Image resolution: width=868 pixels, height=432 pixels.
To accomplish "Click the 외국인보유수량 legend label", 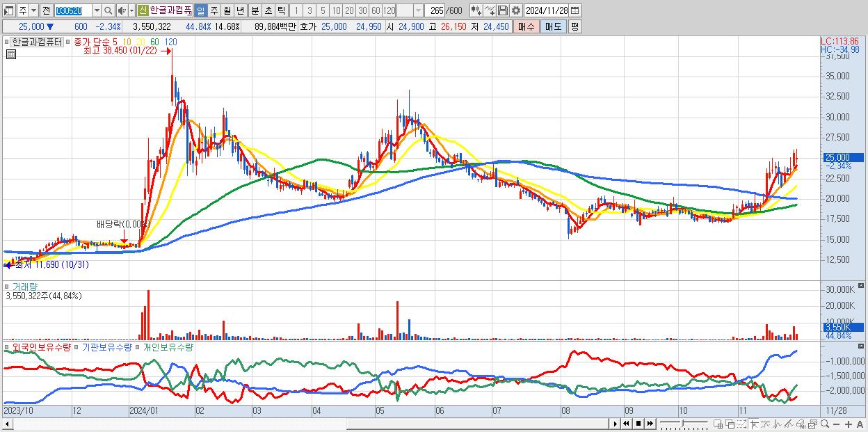I will click(40, 346).
